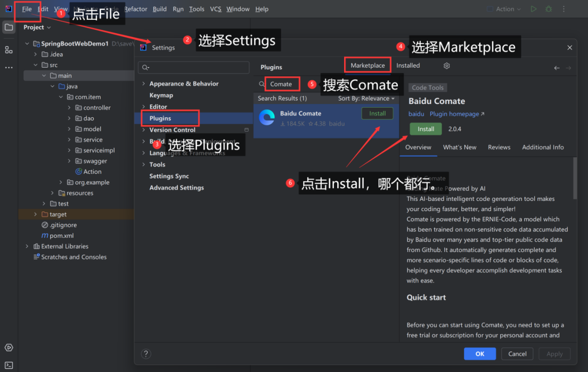Expand the target folder
The height and width of the screenshot is (372, 588).
point(36,214)
